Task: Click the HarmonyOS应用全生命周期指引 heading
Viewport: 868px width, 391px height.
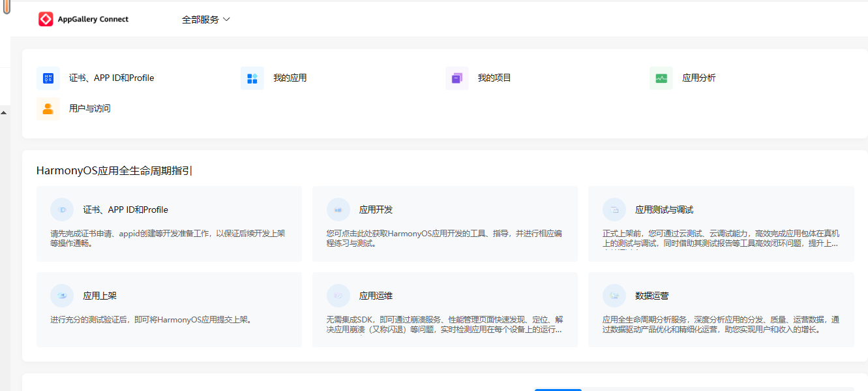Action: [x=114, y=171]
